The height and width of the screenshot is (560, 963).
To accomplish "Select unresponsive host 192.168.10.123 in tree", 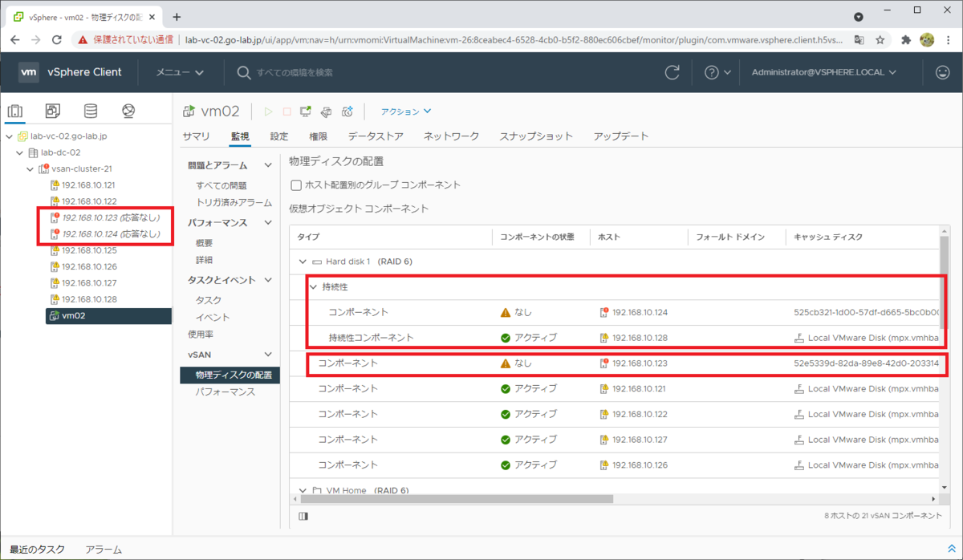I will 111,217.
